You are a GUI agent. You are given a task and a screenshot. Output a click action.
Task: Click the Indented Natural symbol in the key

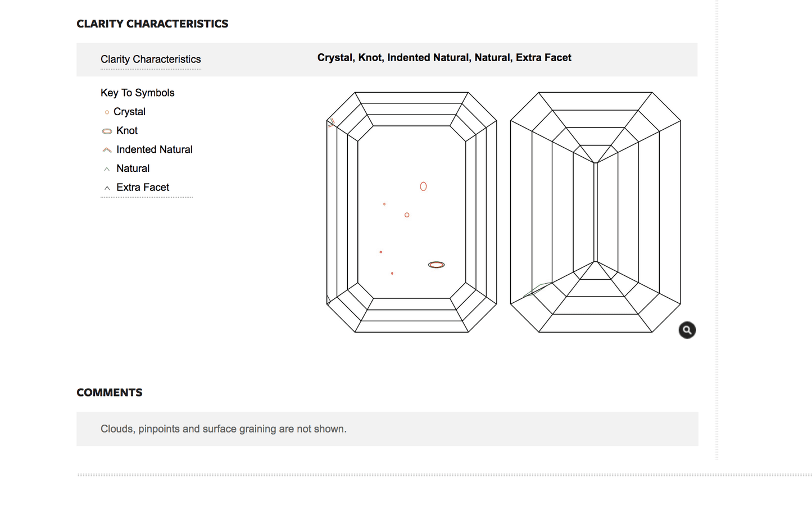tap(107, 150)
